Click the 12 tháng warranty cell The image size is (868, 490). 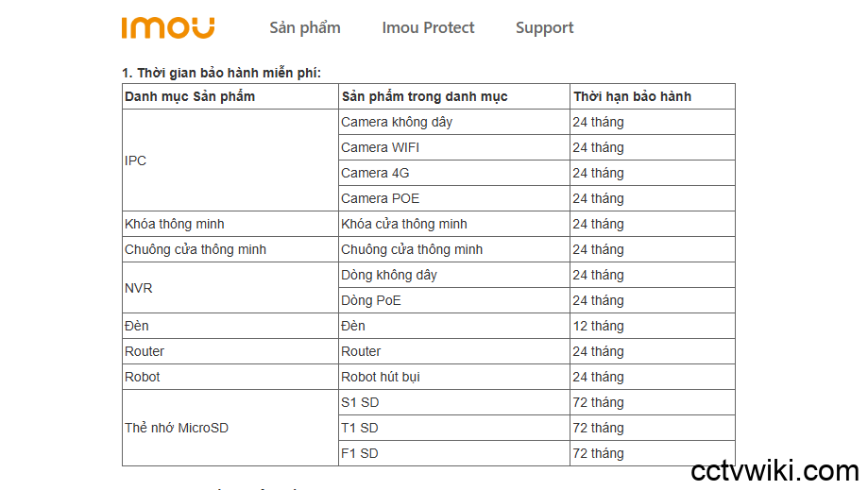tap(599, 326)
